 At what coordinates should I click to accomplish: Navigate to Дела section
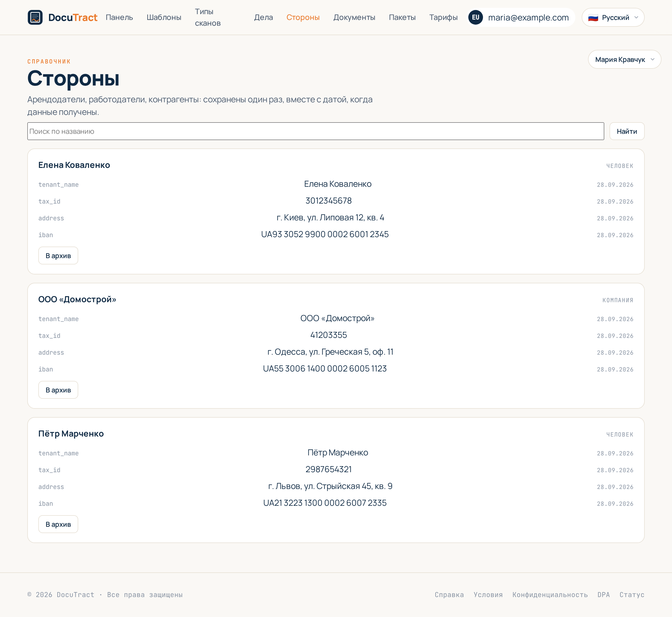(x=263, y=17)
